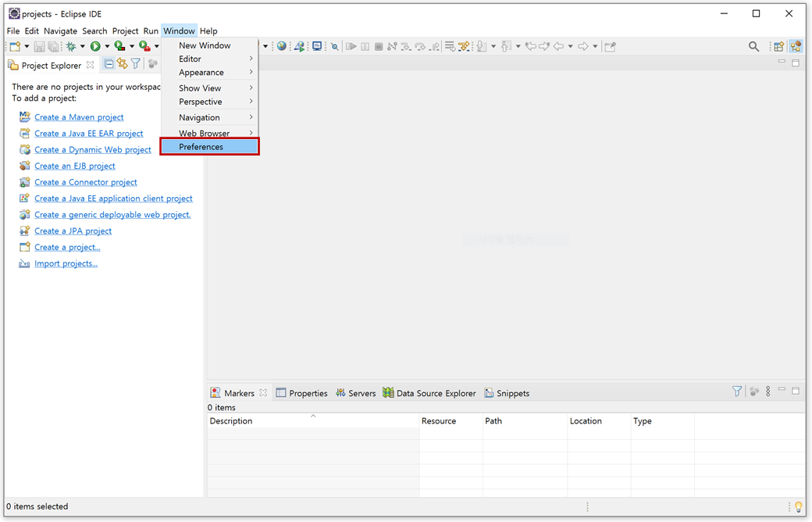Click the Next Annotation icon
Image resolution: width=812 pixels, height=522 pixels.
click(482, 47)
